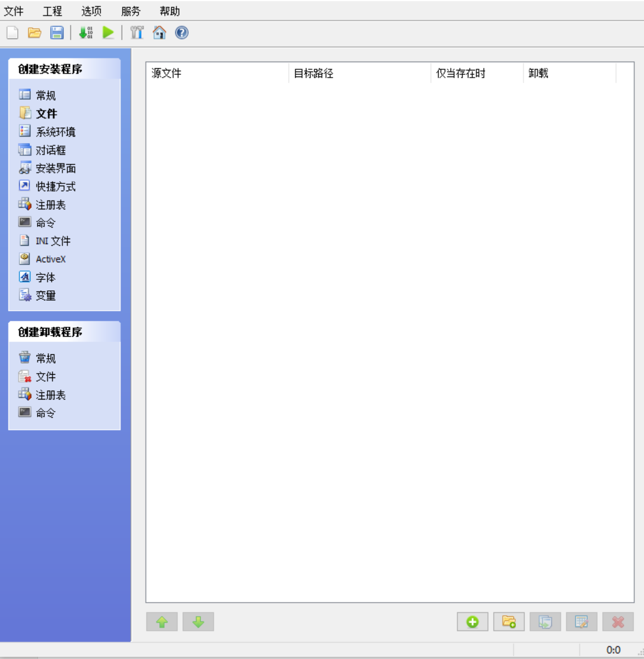Click the copy entry button
Screen dimensions: 644x659
(x=545, y=622)
